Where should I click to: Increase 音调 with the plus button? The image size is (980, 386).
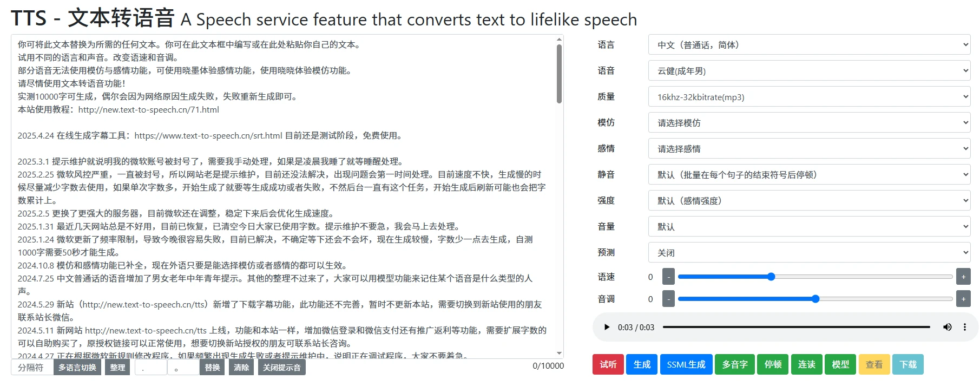click(x=963, y=299)
